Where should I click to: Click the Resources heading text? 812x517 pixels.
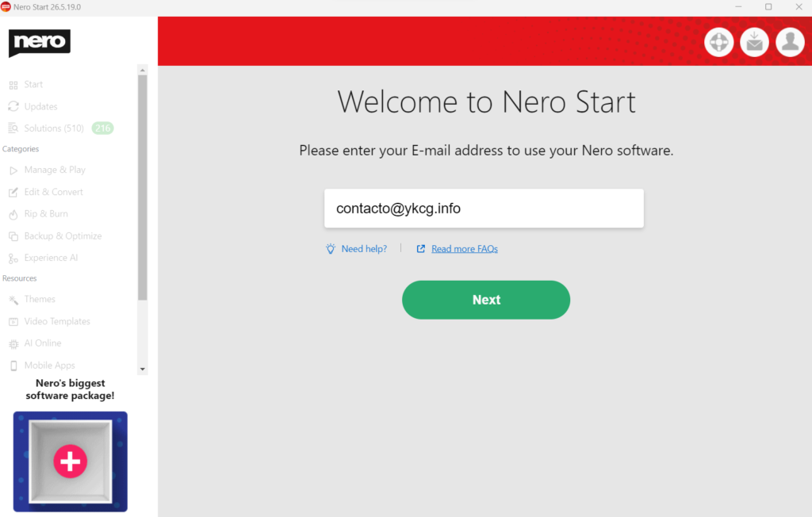coord(20,278)
